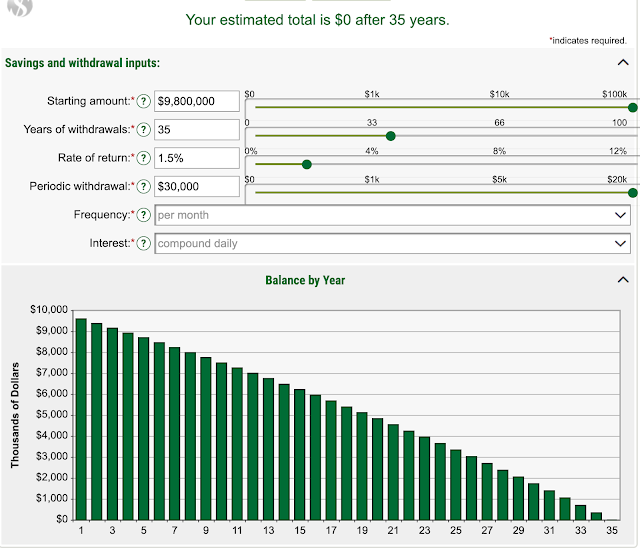
Task: Click the Rate of return slider handle
Action: (307, 165)
